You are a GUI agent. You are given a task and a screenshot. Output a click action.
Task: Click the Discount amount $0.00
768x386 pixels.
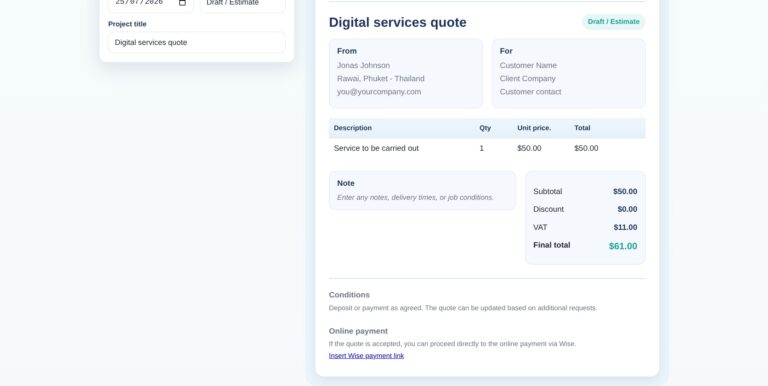[x=627, y=209]
